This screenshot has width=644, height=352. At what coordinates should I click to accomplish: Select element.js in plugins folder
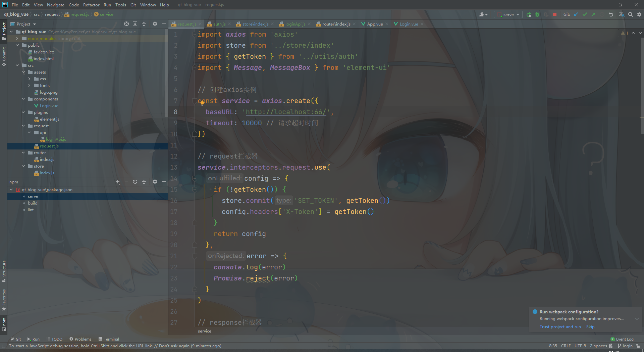[49, 119]
